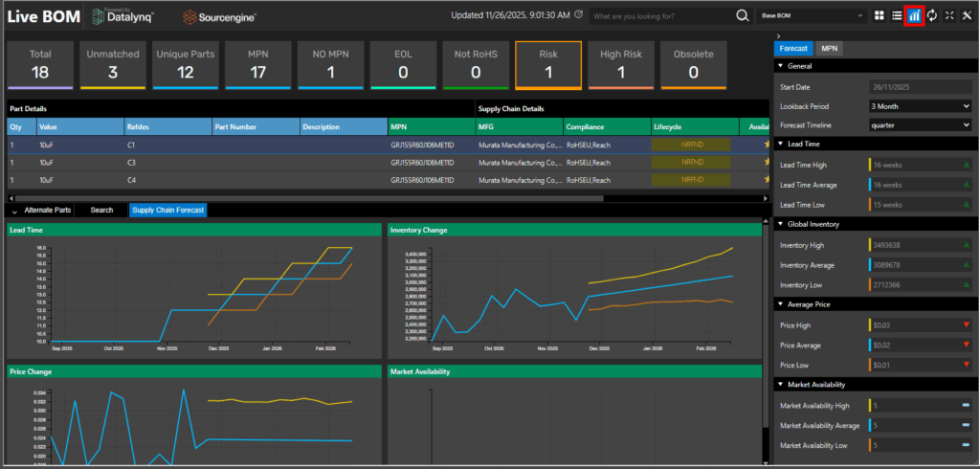Open the tools settings icon
Image resolution: width=980 pixels, height=469 pixels.
click(966, 16)
